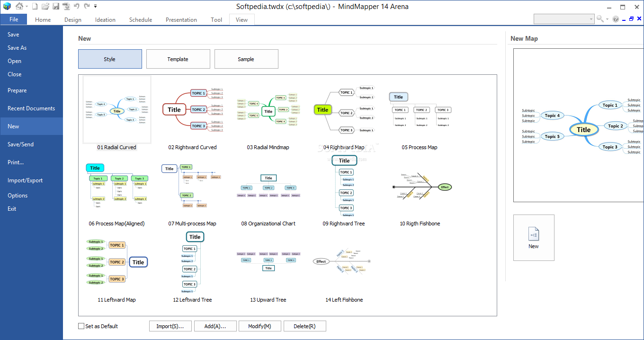The image size is (644, 340).
Task: Click the New map icon button in right panel
Action: (534, 238)
